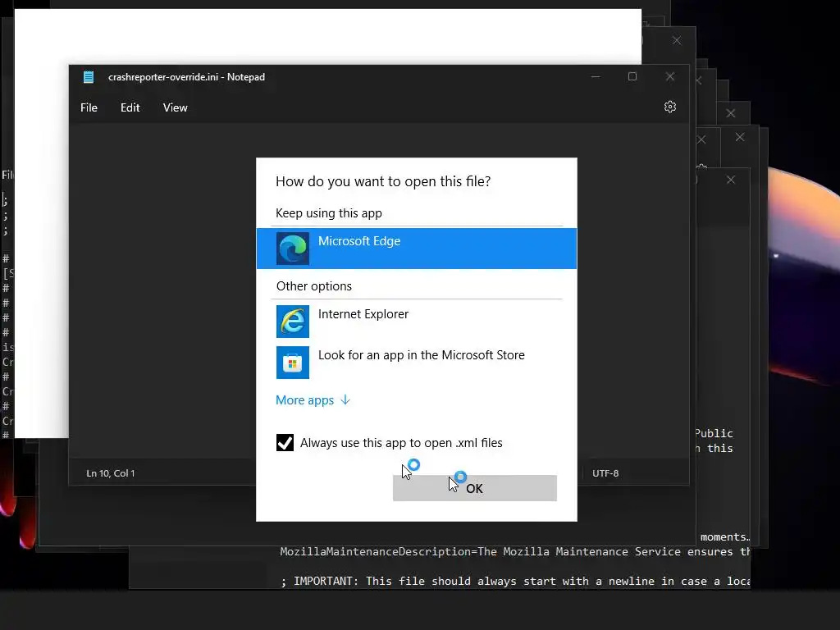Open Notepad settings gear icon
840x630 pixels.
[x=669, y=107]
